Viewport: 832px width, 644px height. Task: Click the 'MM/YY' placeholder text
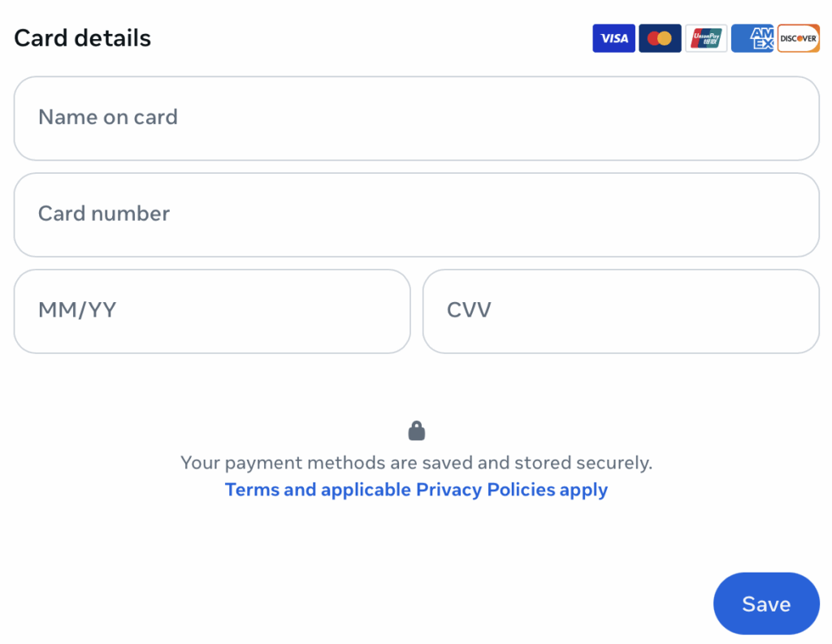[77, 310]
